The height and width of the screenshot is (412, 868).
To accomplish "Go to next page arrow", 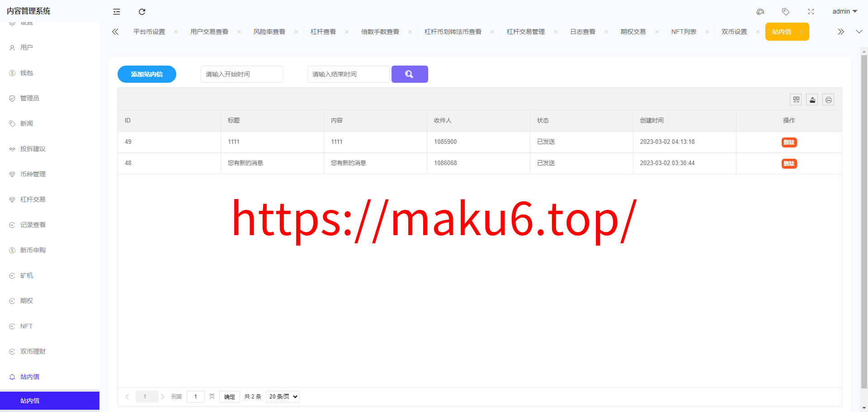I will coord(163,397).
